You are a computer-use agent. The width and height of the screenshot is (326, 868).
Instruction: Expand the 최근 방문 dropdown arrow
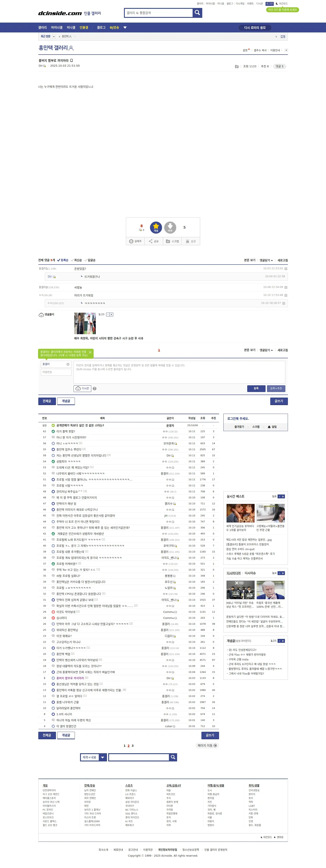pyautogui.click(x=54, y=37)
